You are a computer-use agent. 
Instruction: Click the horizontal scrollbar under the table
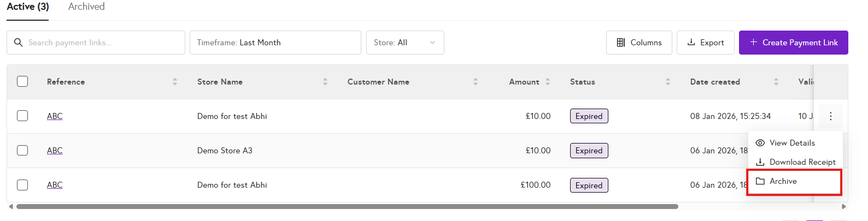pos(347,207)
